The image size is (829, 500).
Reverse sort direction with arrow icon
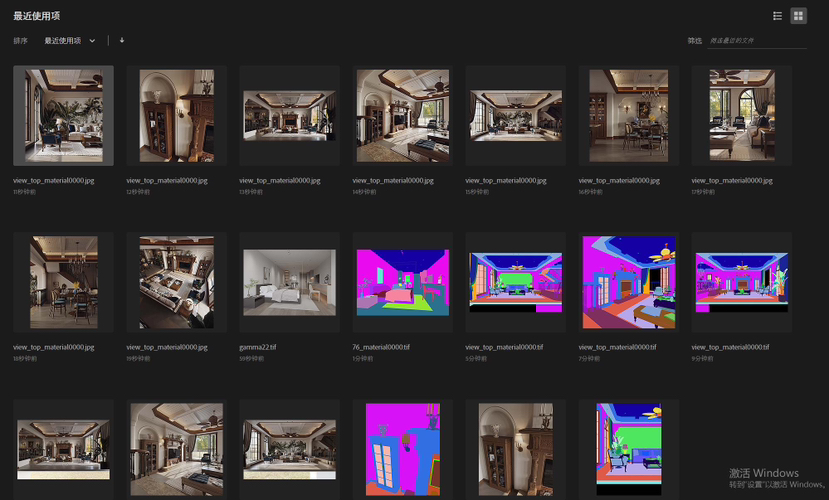coord(122,41)
